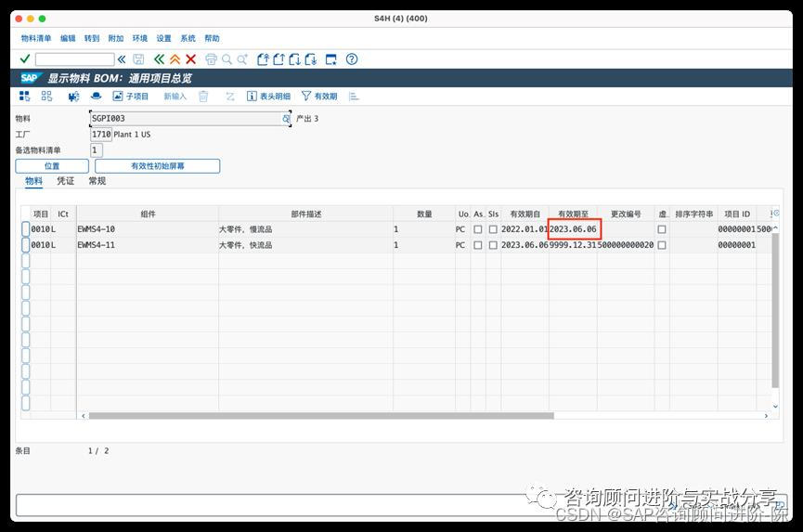Image resolution: width=803 pixels, height=532 pixels.
Task: Click the Find magnifier icon
Action: coord(227,59)
